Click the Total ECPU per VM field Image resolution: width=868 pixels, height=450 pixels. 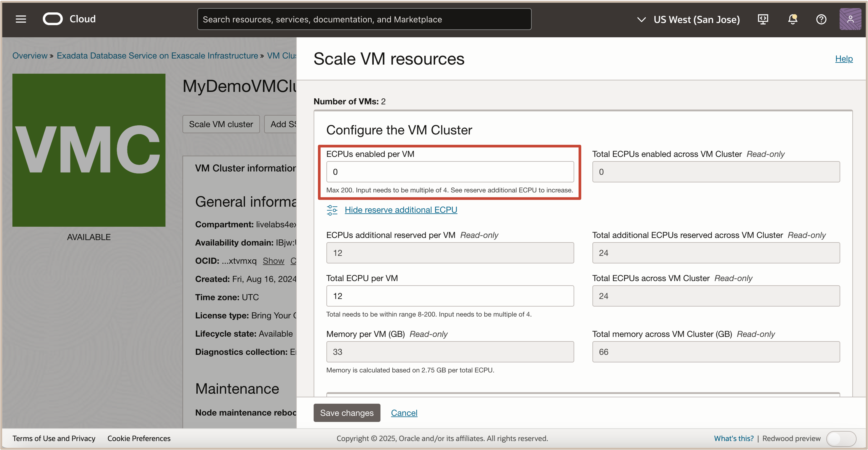[x=449, y=296]
